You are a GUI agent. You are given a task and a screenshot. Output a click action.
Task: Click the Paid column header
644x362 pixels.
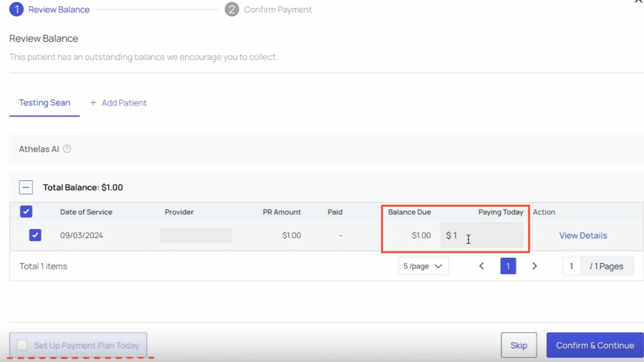click(335, 212)
